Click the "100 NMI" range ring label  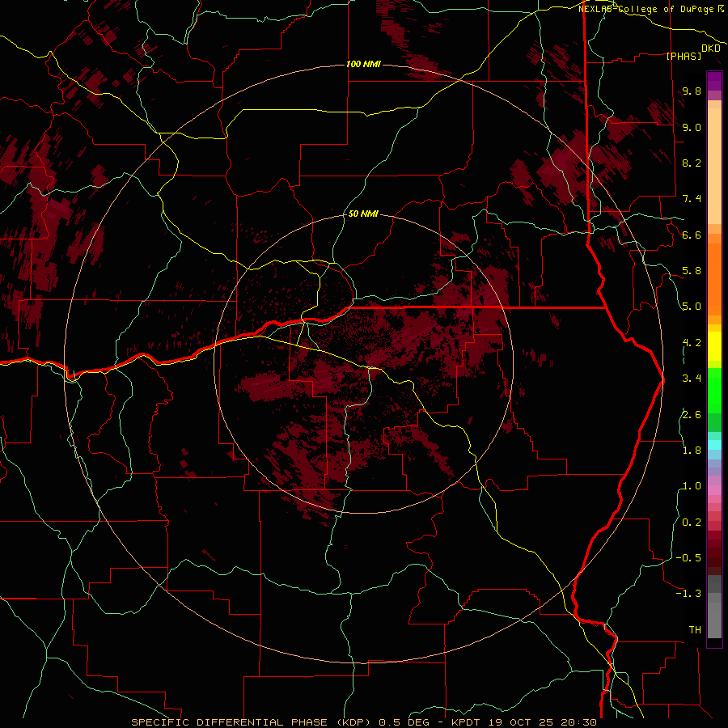(x=363, y=64)
